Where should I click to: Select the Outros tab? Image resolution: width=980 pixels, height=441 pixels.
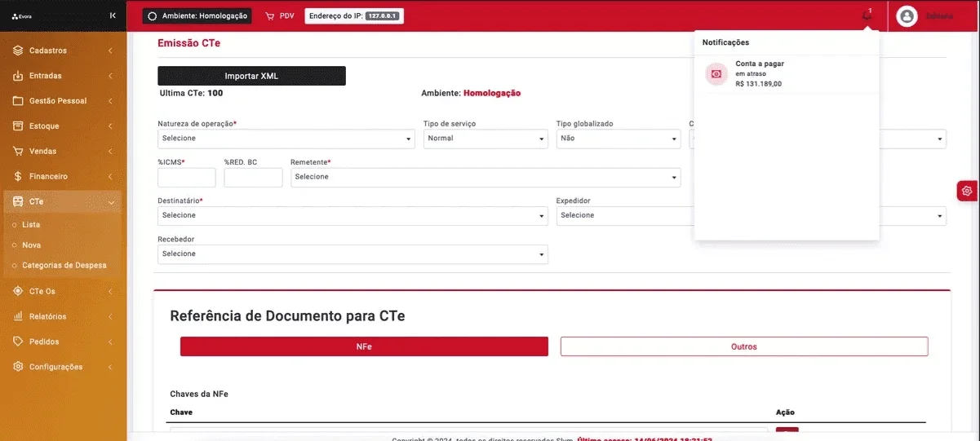744,346
